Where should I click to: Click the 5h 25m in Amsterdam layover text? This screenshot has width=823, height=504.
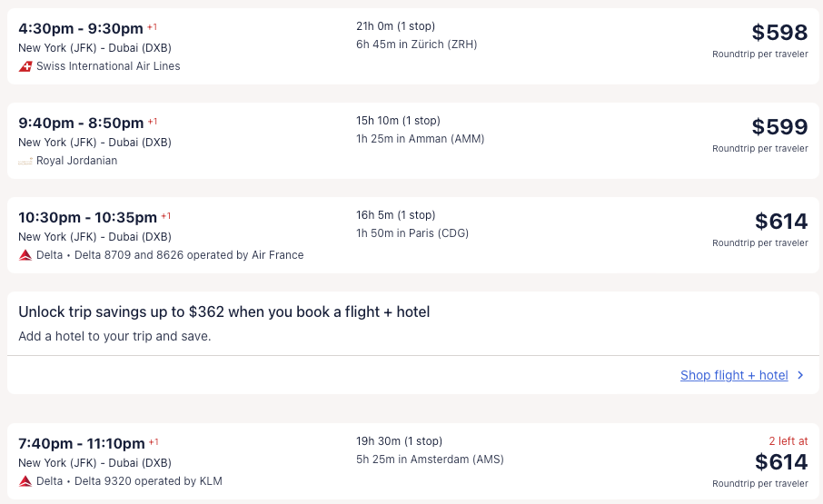coord(430,460)
